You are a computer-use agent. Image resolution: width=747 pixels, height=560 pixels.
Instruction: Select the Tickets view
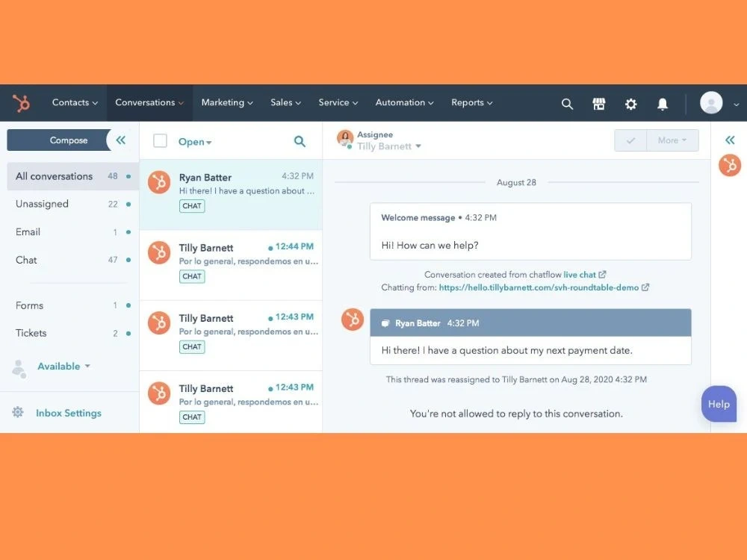pyautogui.click(x=73, y=333)
